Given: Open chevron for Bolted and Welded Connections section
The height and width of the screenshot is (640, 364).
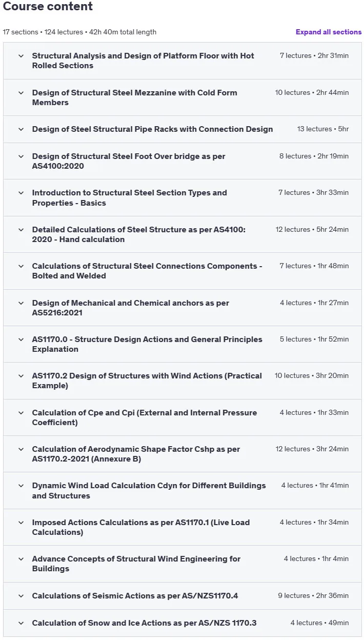Looking at the screenshot, I should (21, 266).
